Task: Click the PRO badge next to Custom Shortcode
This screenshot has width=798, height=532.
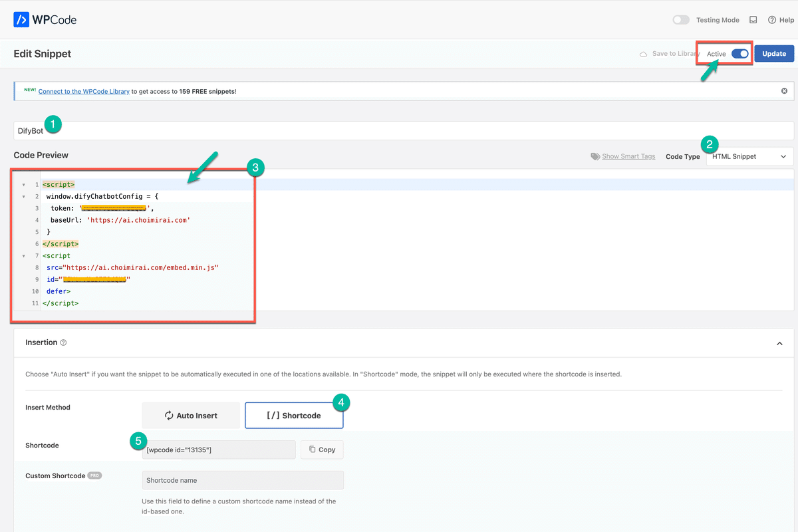Action: pos(94,475)
